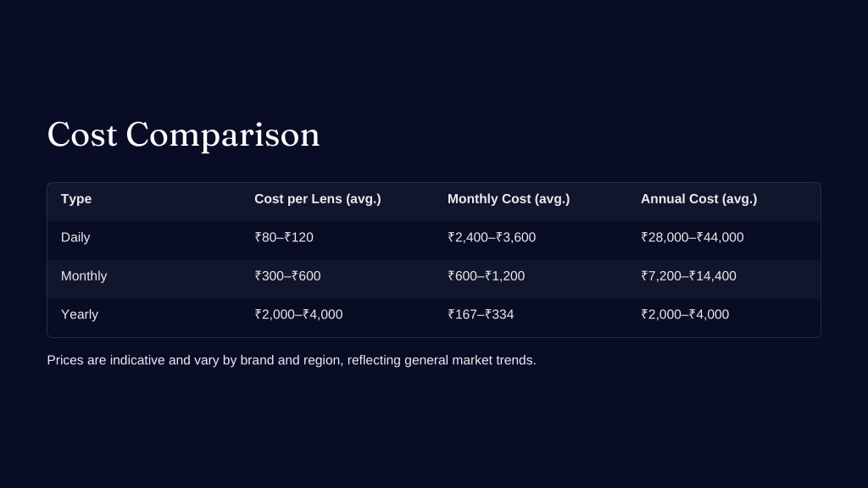Click the Yearly row label
Screen dimensions: 868x488
(x=79, y=314)
